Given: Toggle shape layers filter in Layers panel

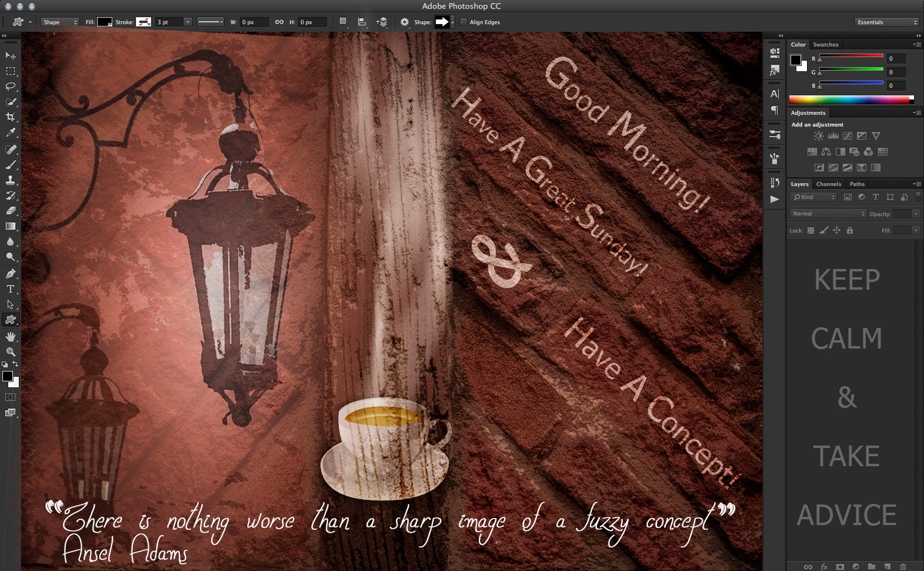Looking at the screenshot, I should pyautogui.click(x=890, y=197).
